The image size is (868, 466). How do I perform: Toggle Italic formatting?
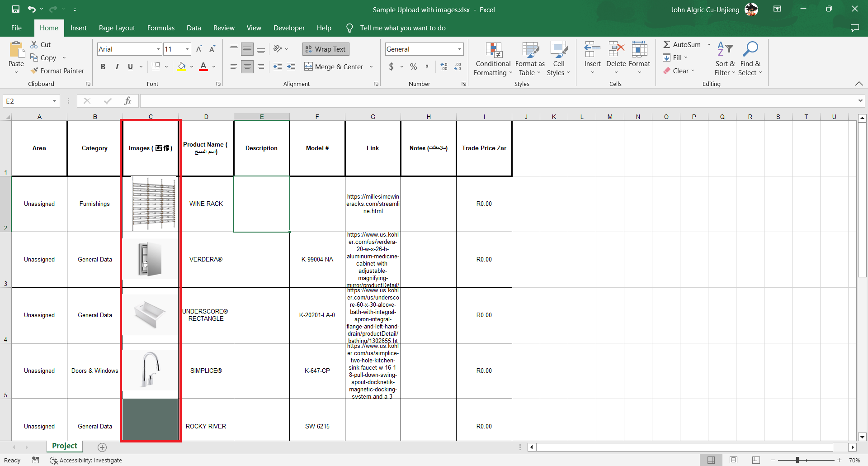pyautogui.click(x=117, y=67)
